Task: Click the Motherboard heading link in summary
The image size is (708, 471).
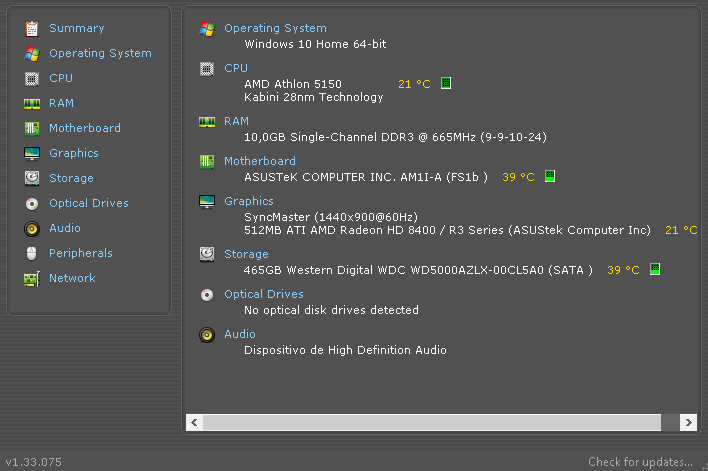Action: 260,161
